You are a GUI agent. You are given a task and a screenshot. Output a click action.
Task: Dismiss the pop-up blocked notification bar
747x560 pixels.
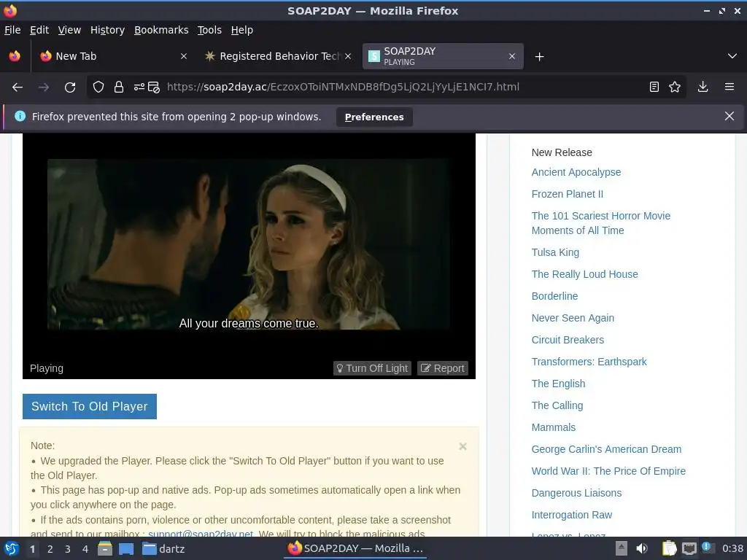tap(729, 116)
